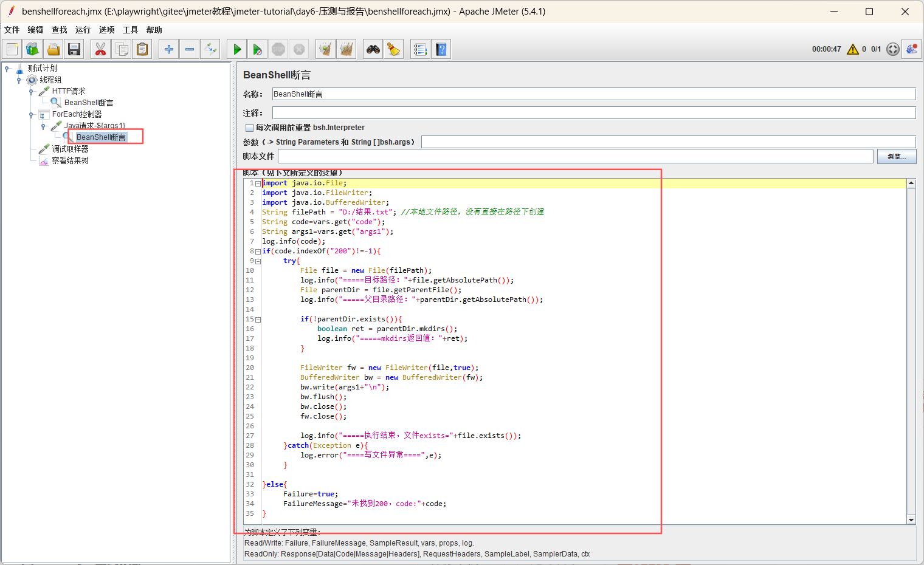The width and height of the screenshot is (924, 565).
Task: Expand all nodes with plus icon
Action: click(169, 49)
